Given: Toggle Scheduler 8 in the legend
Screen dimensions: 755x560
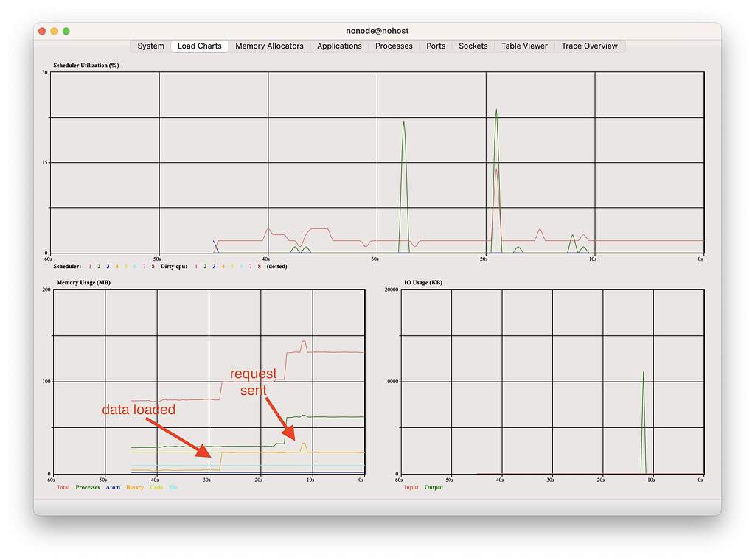Looking at the screenshot, I should coord(153,266).
